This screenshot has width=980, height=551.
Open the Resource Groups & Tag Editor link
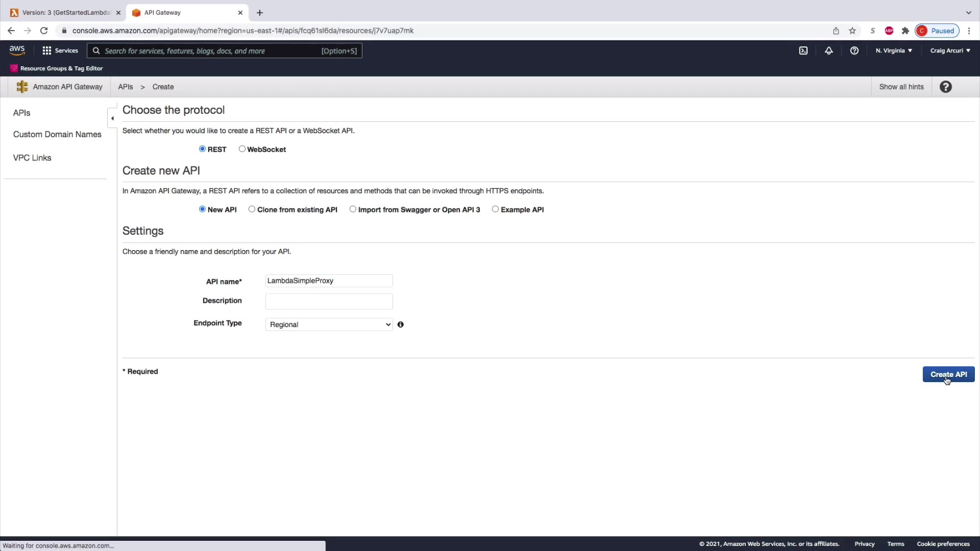[x=61, y=68]
